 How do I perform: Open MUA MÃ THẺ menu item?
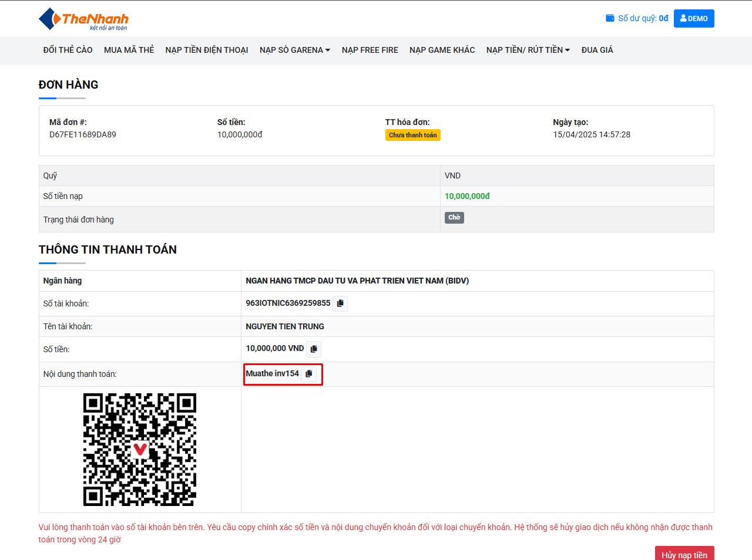click(129, 50)
